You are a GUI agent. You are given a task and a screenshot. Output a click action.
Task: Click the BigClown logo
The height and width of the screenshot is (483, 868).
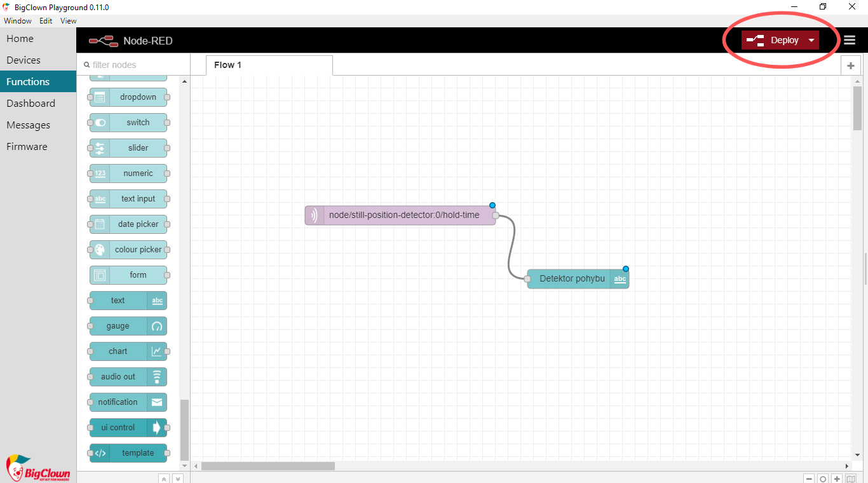[37, 468]
